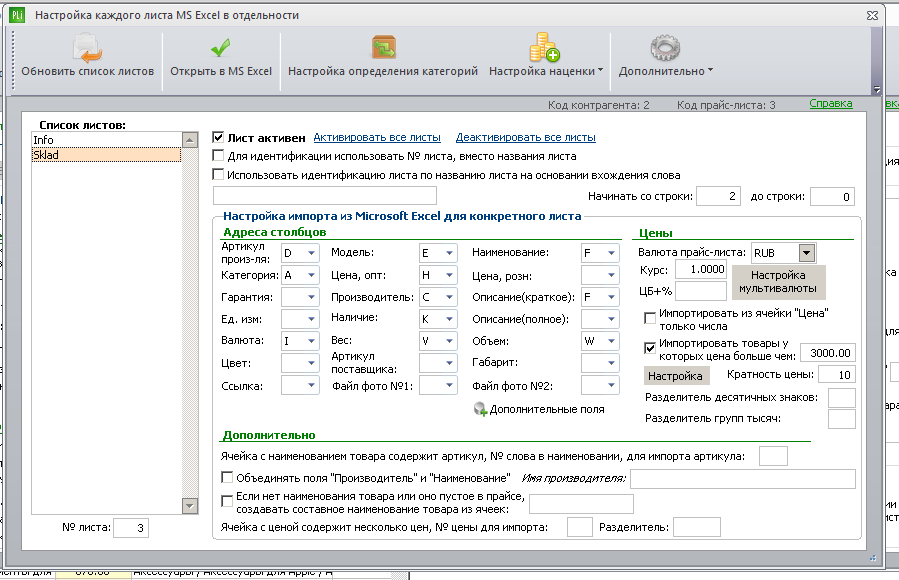Click Активировать все листы link
This screenshot has height=580, width=899.
pyautogui.click(x=377, y=138)
